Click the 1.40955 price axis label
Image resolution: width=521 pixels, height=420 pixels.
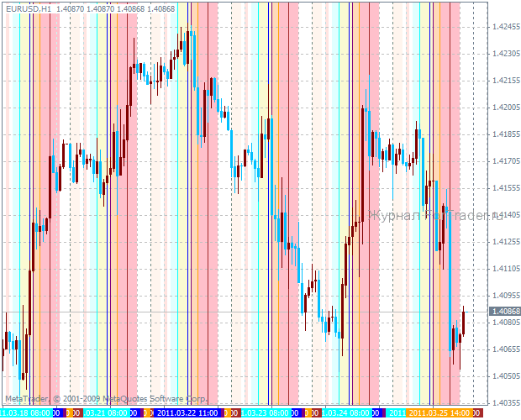point(506,295)
